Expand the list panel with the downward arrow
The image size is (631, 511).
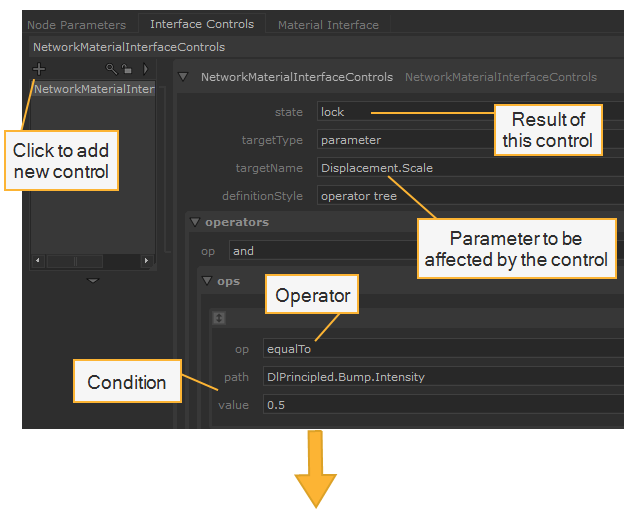pos(93,280)
